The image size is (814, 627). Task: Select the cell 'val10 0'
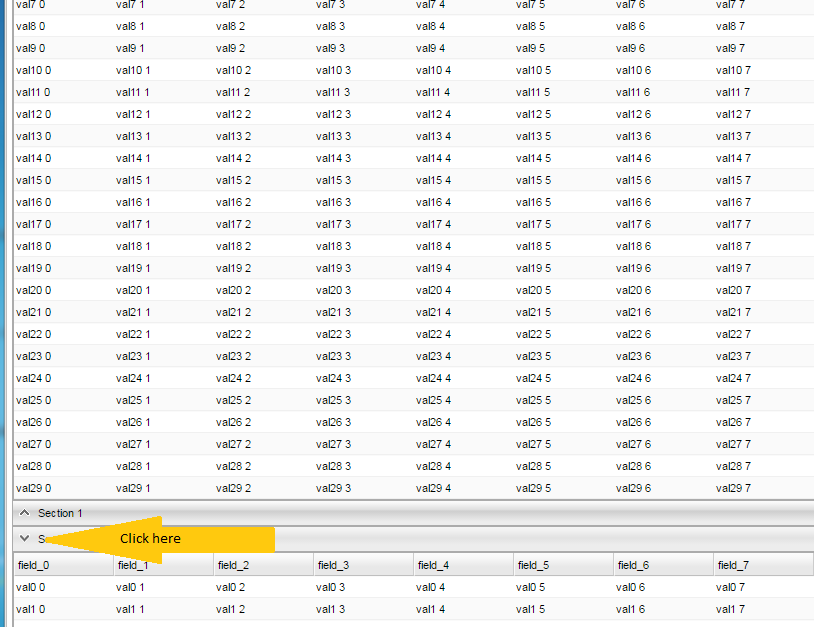tap(33, 70)
